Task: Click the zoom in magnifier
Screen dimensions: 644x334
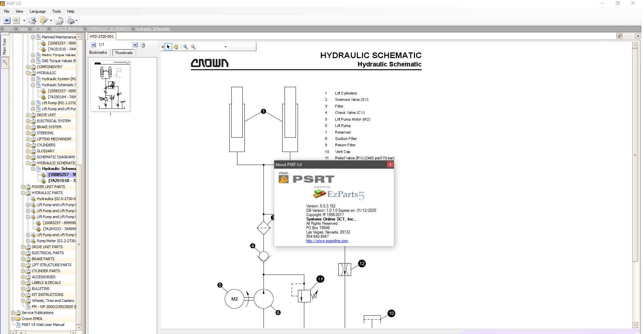Action: (x=186, y=47)
